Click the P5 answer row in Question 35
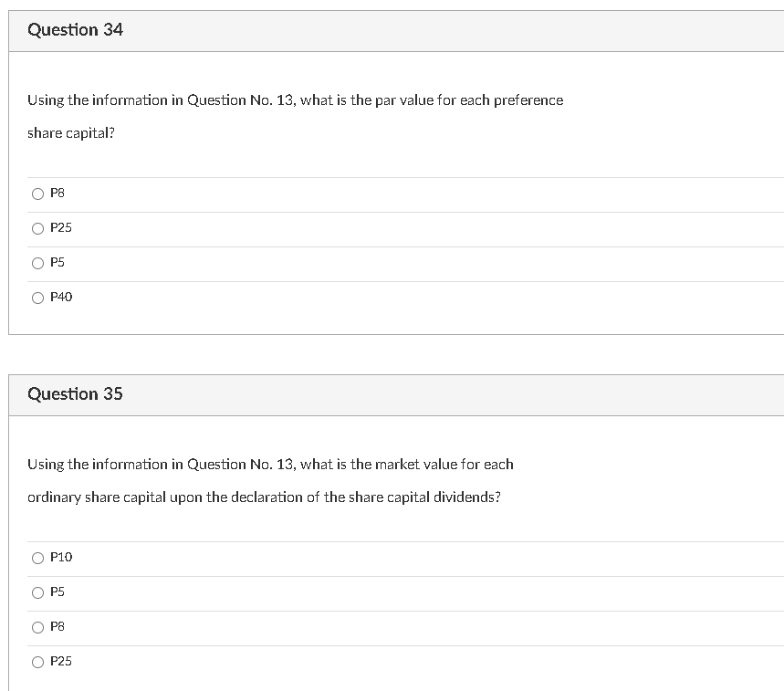Viewport: 784px width, 691px height. [x=274, y=592]
